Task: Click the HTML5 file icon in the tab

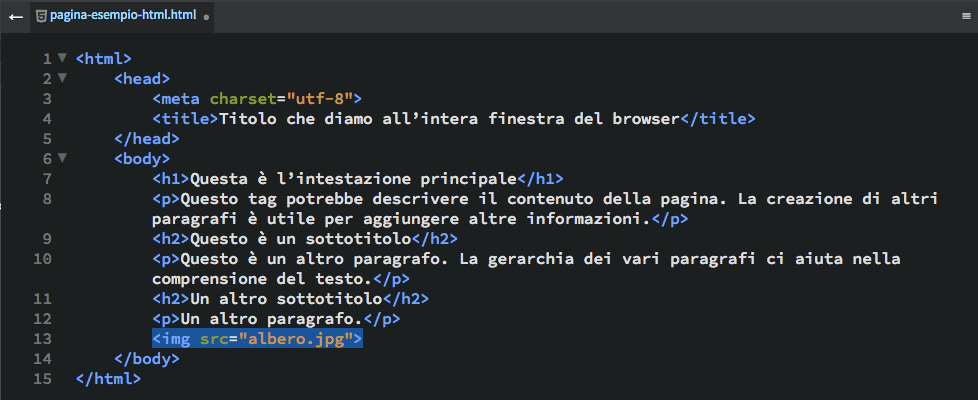Action: coord(41,16)
